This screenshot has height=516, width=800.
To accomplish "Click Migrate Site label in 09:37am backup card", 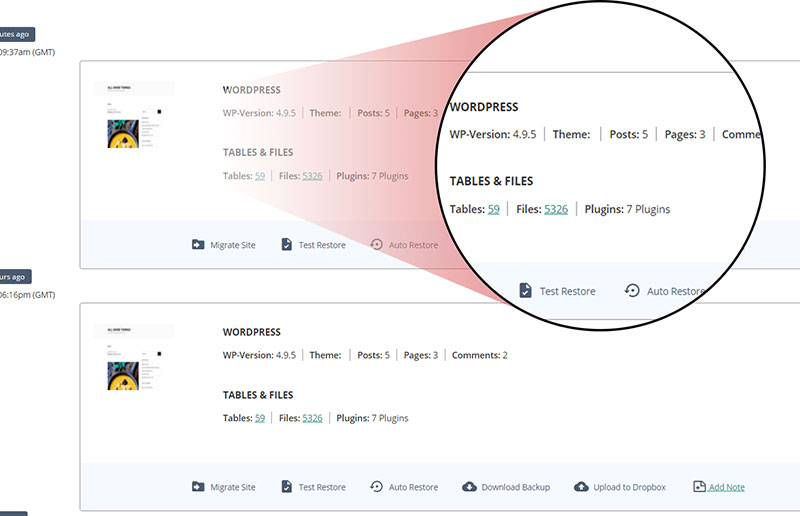I will (233, 245).
